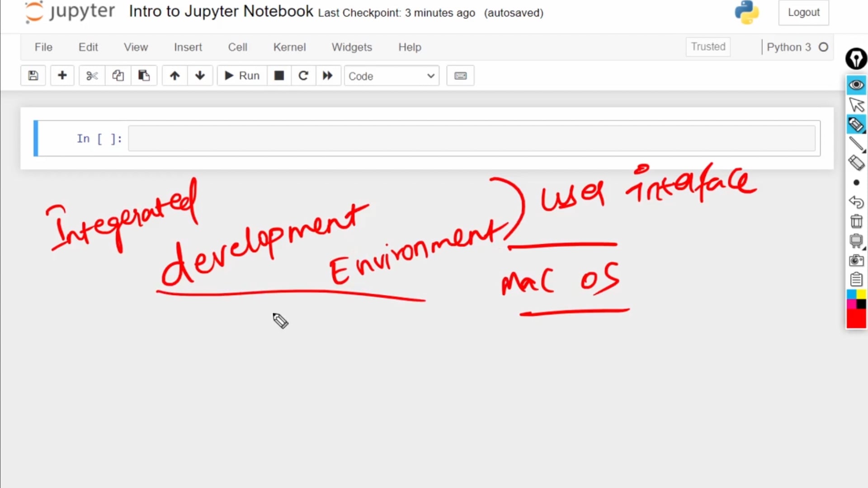Viewport: 868px width, 488px height.
Task: Click the undo arrow in annotation sidebar
Action: (856, 202)
